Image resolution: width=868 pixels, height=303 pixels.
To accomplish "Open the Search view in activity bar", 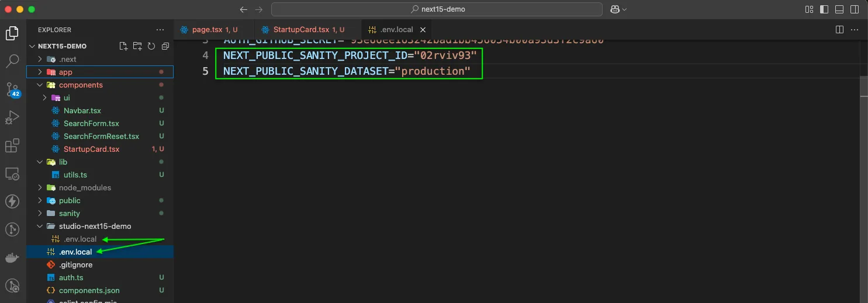I will tap(12, 61).
